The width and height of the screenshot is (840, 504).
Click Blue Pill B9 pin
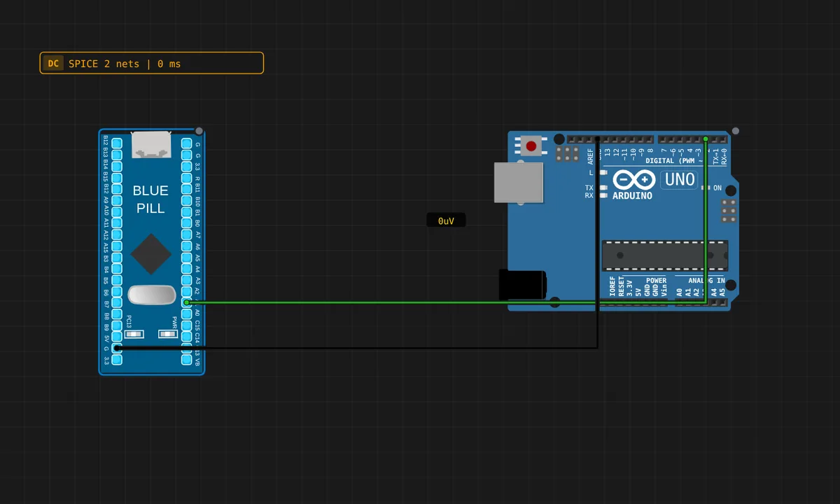click(117, 324)
